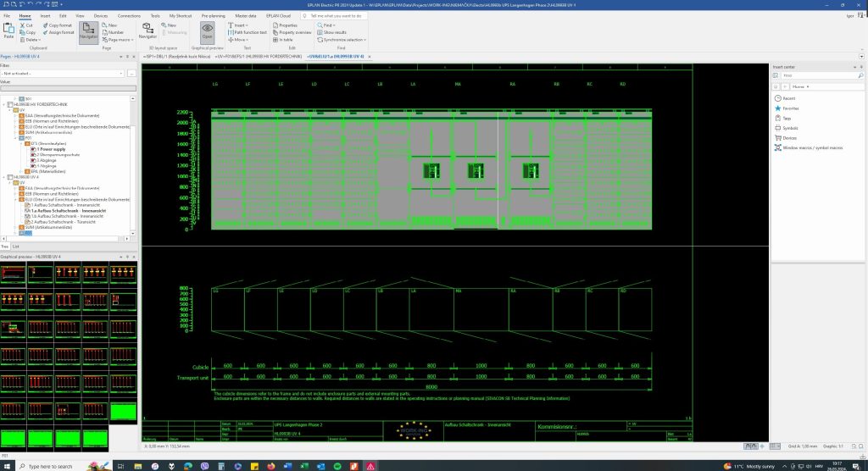Select the Copy format tool
Viewport: 868px width, 471px height.
57,25
